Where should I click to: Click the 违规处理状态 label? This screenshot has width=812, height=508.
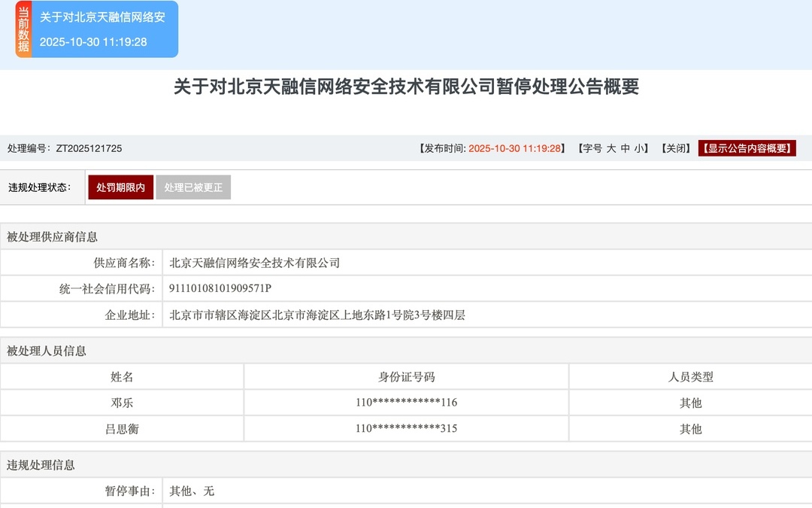[x=39, y=187]
